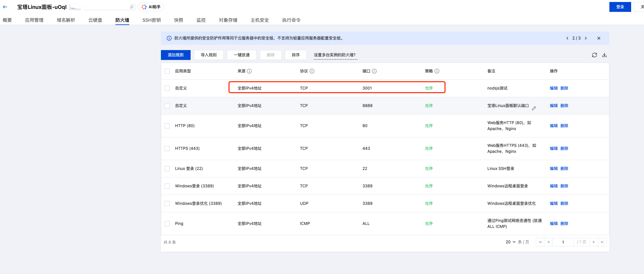Toggle the select-all checkbox in the table header
Screen dimensions: 644x274
[167, 71]
